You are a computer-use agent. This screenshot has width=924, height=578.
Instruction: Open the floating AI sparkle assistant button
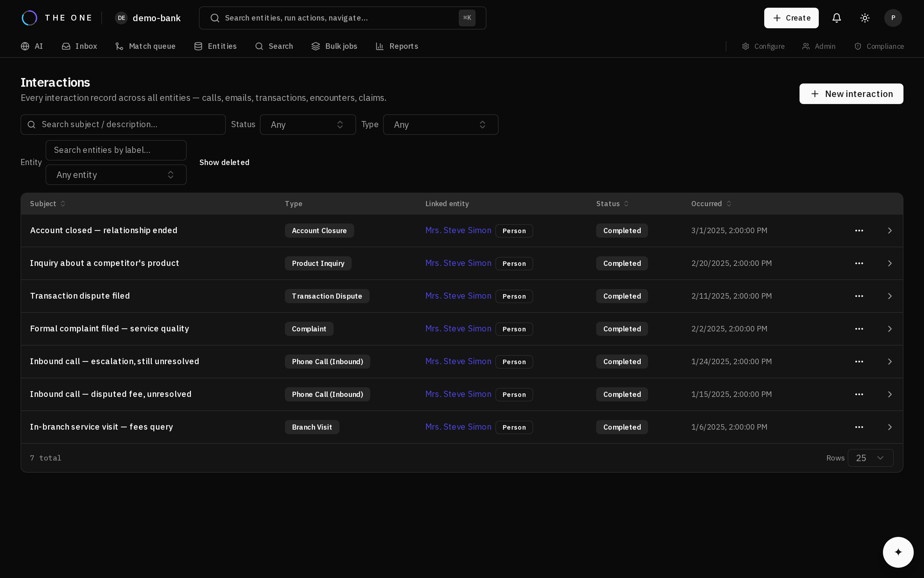pos(898,552)
